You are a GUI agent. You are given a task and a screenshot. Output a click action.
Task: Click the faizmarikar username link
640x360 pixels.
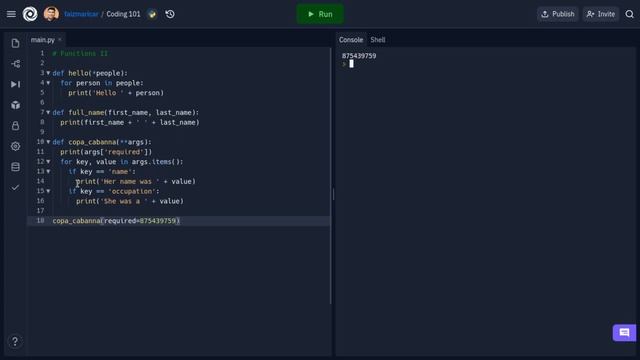[81, 14]
